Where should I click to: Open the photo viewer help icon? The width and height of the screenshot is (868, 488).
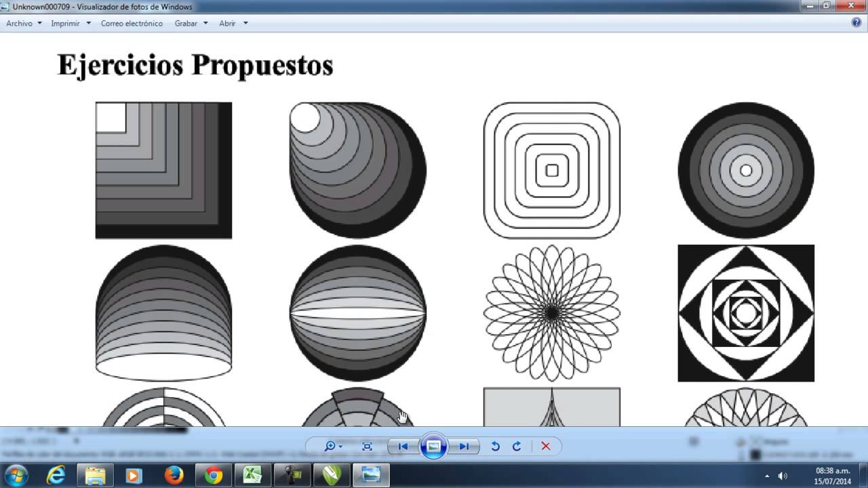pos(856,22)
